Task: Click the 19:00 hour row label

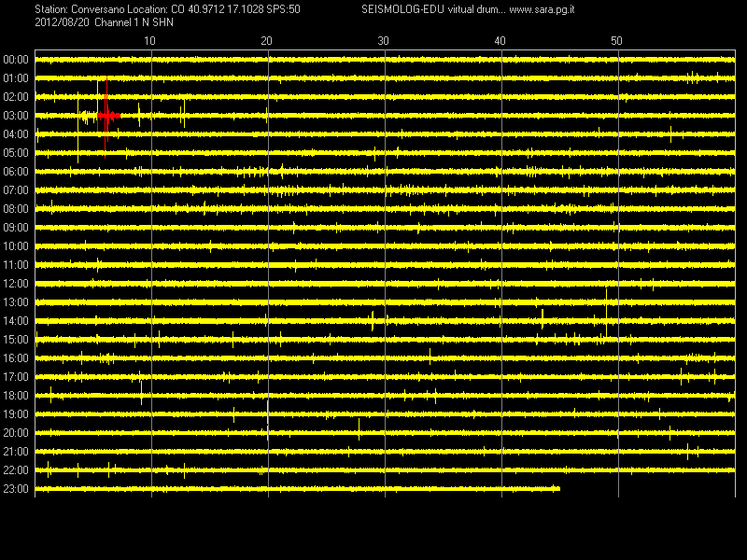Action: pos(16,414)
